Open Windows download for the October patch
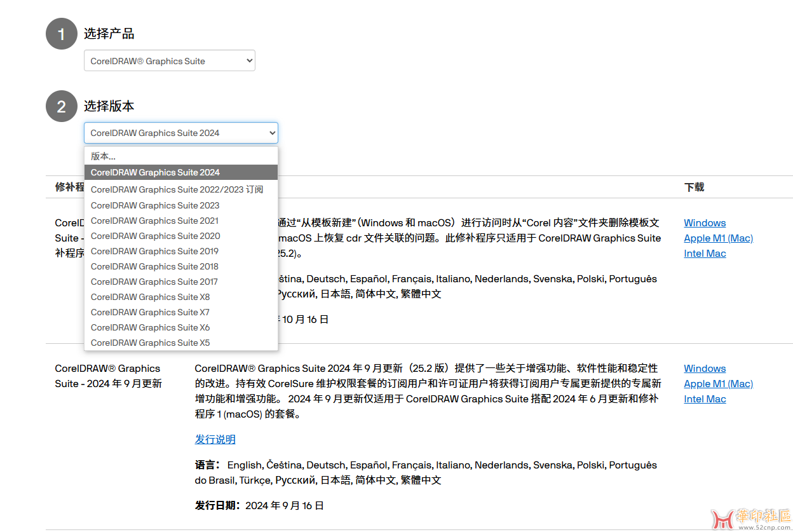The height and width of the screenshot is (532, 793). point(705,223)
